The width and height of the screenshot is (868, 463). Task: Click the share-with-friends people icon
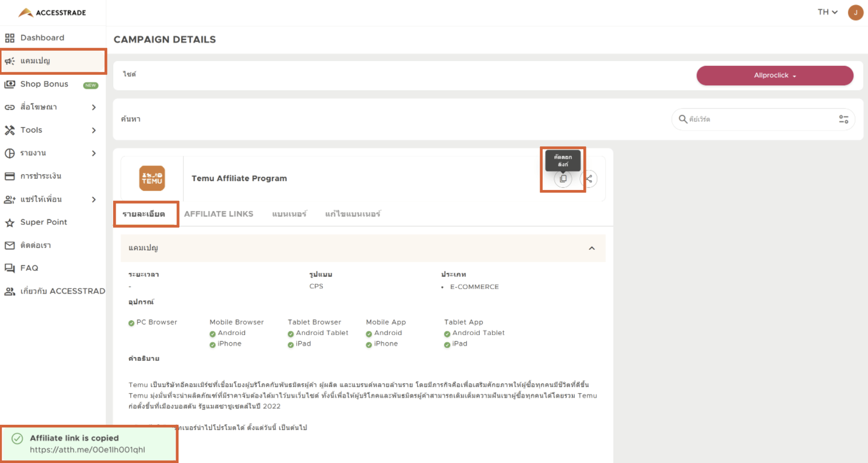10,200
